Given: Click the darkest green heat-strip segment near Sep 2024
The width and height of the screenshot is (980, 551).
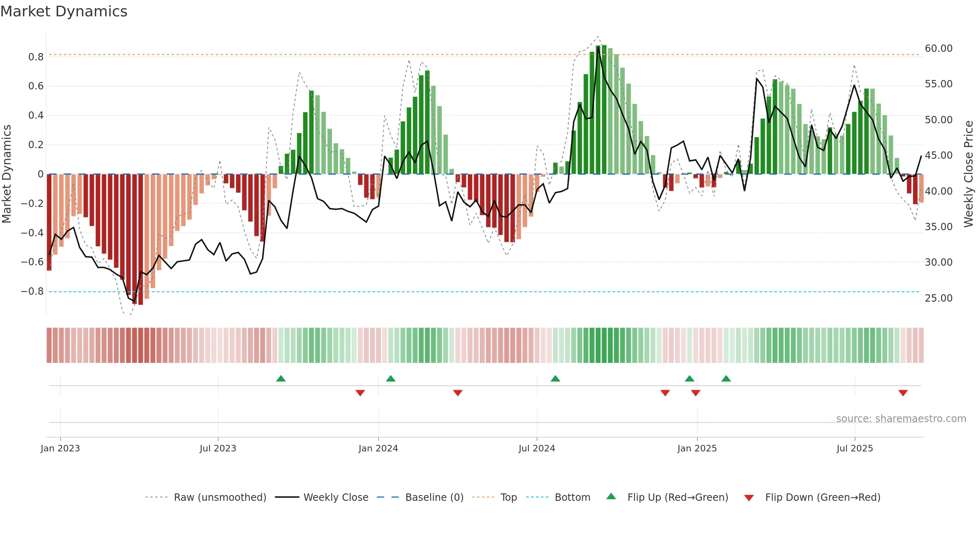Looking at the screenshot, I should (604, 345).
